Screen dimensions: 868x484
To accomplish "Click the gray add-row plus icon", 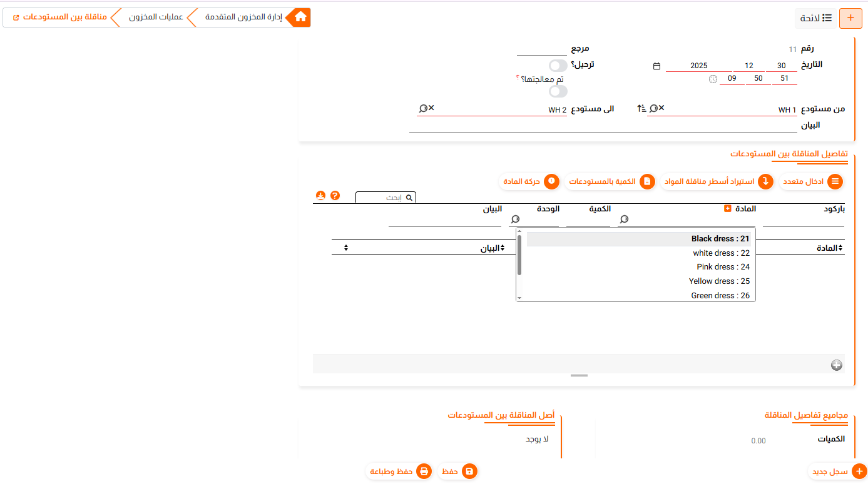I will coord(836,365).
